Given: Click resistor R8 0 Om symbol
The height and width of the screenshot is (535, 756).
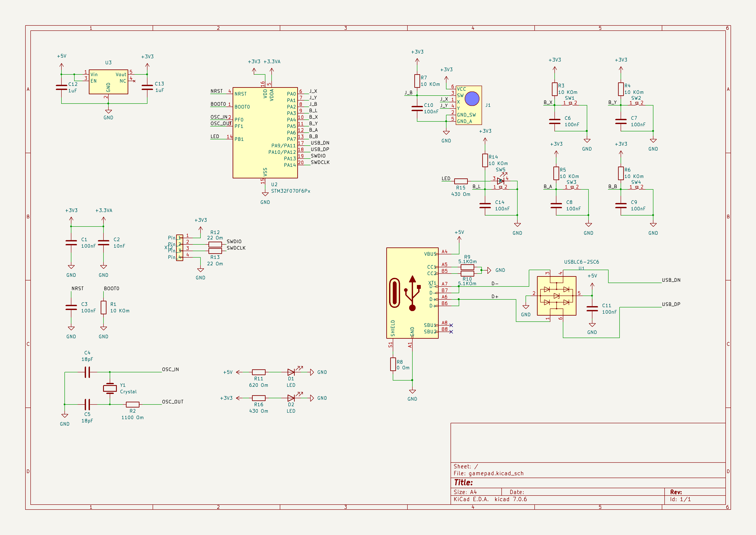Looking at the screenshot, I should (393, 364).
